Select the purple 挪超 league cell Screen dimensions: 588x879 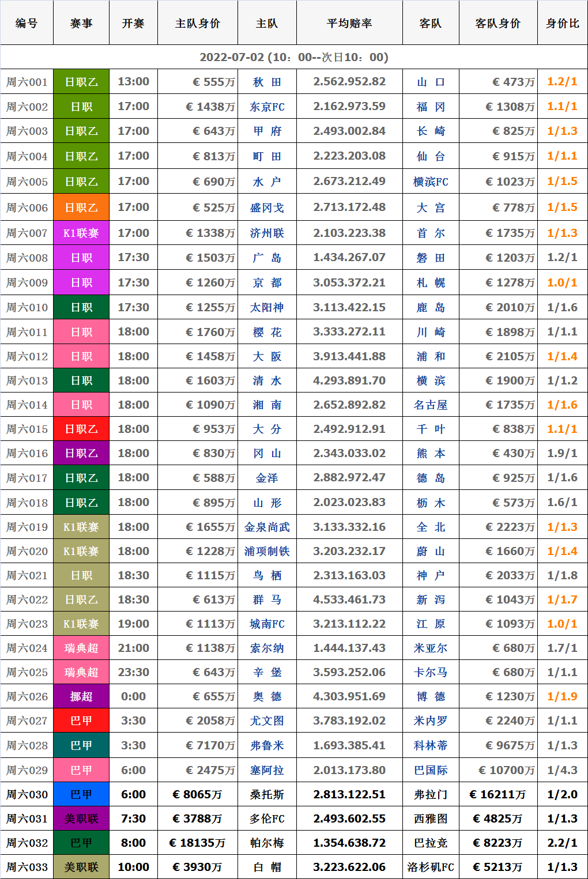(81, 696)
